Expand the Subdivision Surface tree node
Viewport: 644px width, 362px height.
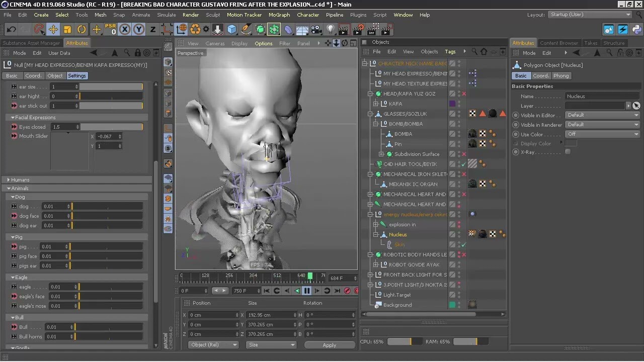(381, 154)
